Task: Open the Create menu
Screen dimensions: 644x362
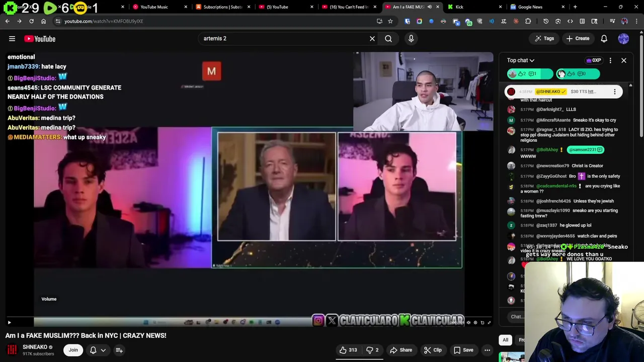Action: pos(578,39)
